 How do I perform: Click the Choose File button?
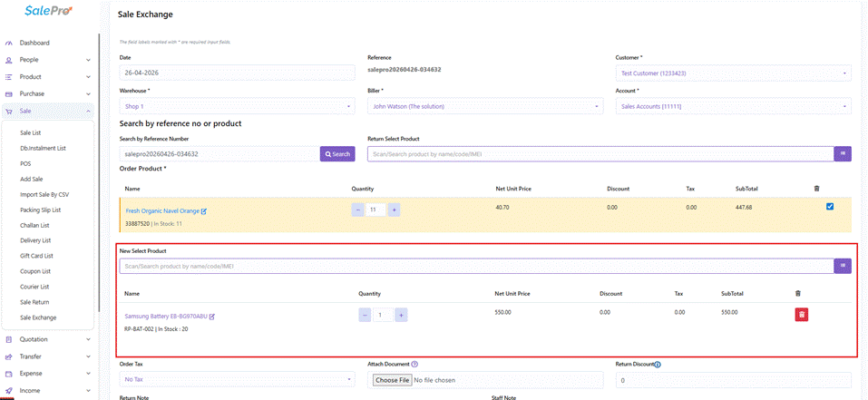[x=392, y=381]
